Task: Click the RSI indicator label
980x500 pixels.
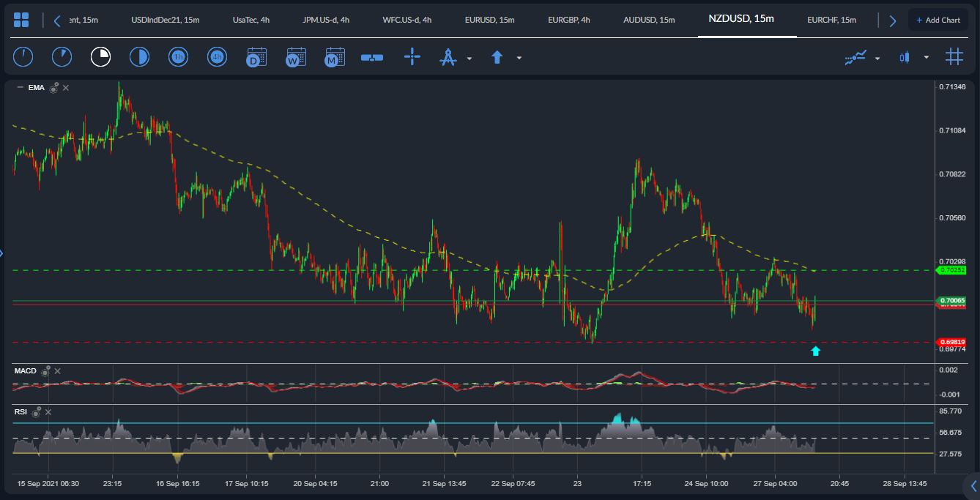Action: [x=21, y=412]
